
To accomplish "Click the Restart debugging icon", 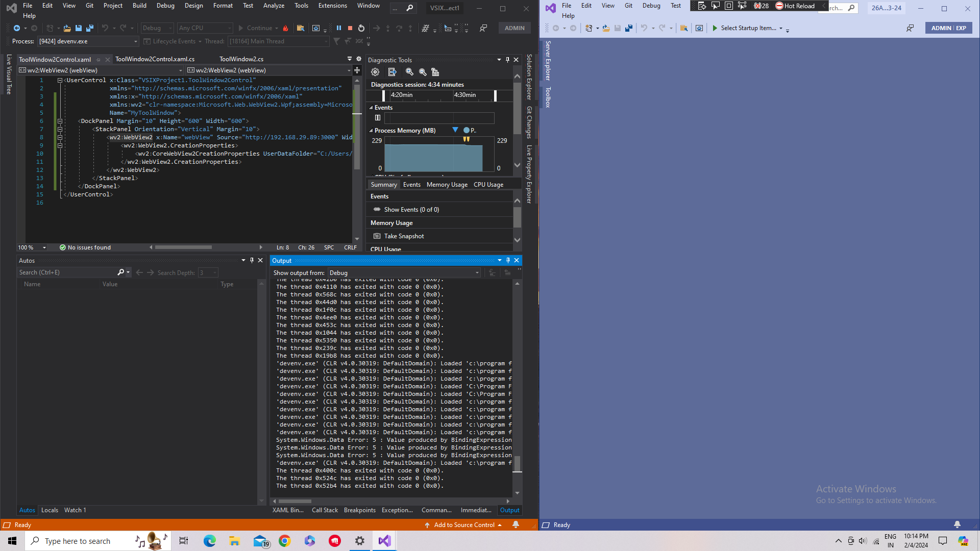I will pos(361,28).
